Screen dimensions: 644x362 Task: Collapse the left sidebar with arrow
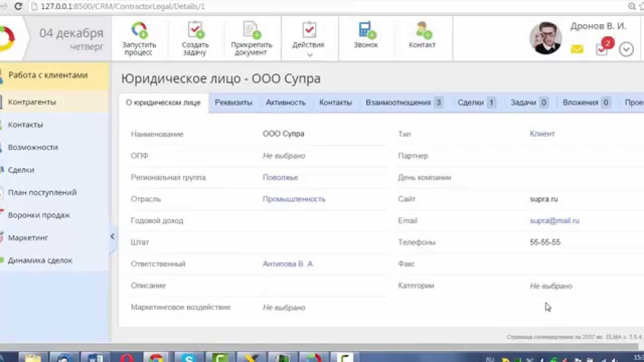tap(112, 236)
